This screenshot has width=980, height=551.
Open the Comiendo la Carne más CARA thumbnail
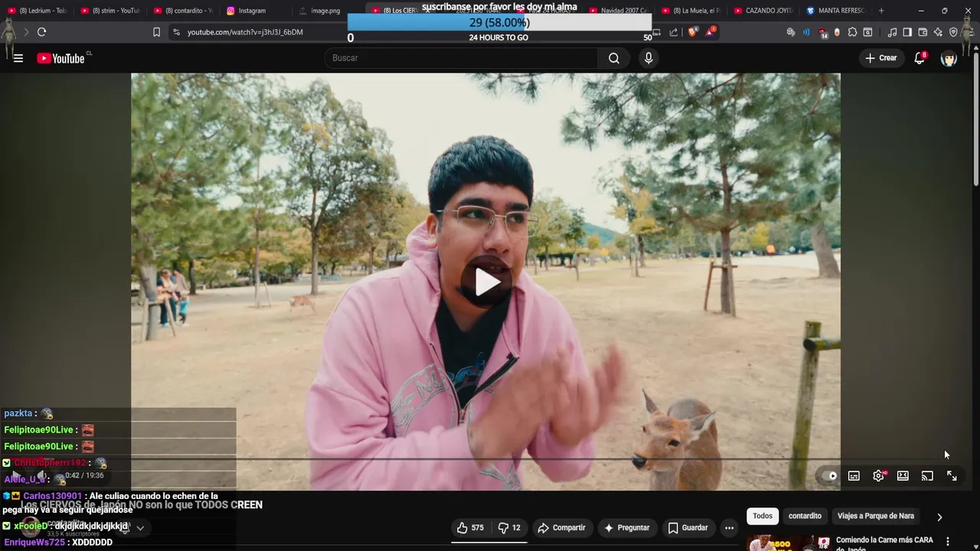[x=789, y=543]
